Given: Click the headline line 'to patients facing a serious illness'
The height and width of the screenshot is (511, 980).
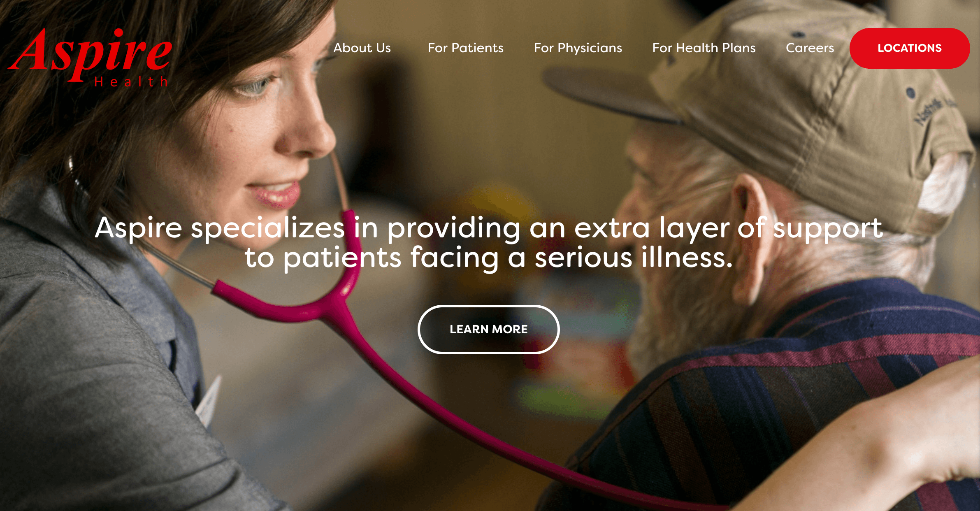Looking at the screenshot, I should [x=489, y=258].
